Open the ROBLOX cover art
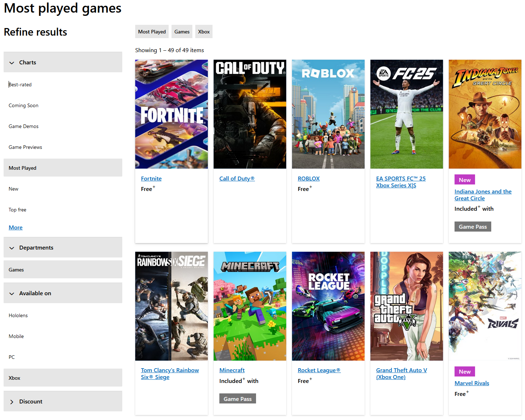 [328, 114]
